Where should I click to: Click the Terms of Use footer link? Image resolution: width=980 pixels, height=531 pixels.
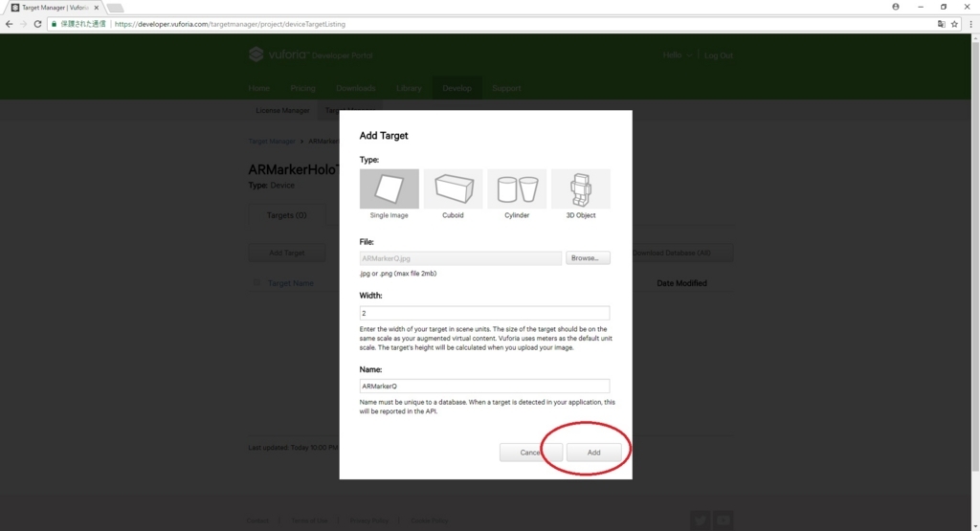point(309,520)
